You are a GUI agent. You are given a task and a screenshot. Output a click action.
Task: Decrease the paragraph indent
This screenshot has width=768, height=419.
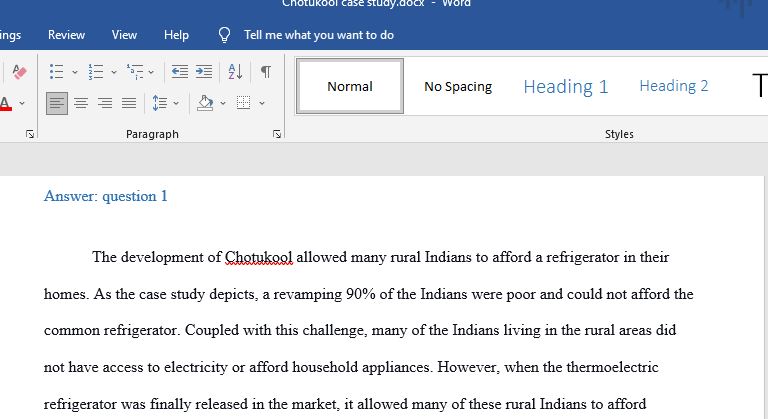(x=180, y=72)
